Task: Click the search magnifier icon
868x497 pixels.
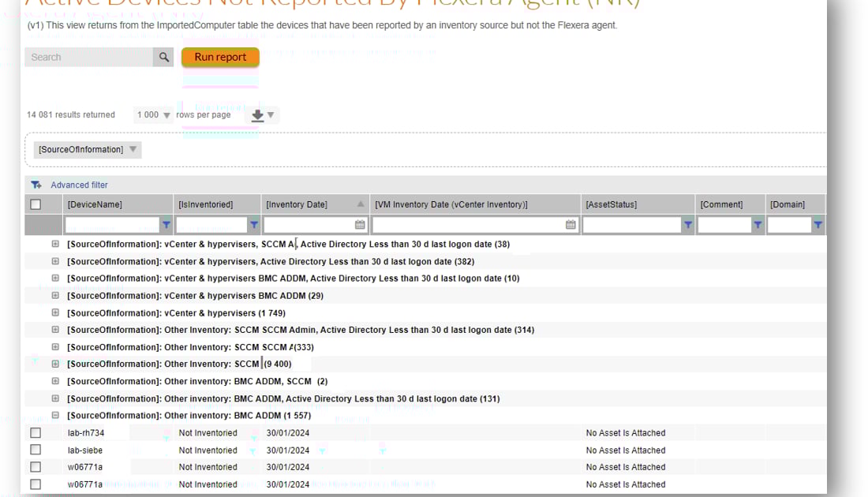Action: tap(164, 57)
